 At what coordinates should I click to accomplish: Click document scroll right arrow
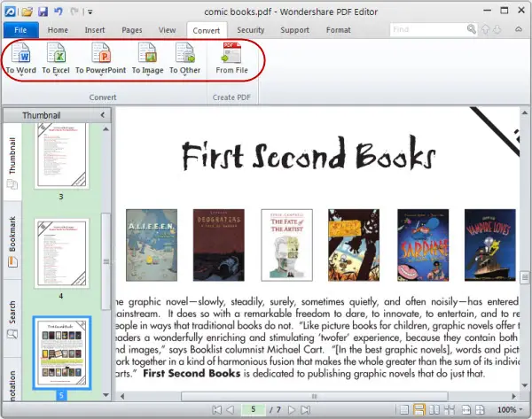pos(514,396)
